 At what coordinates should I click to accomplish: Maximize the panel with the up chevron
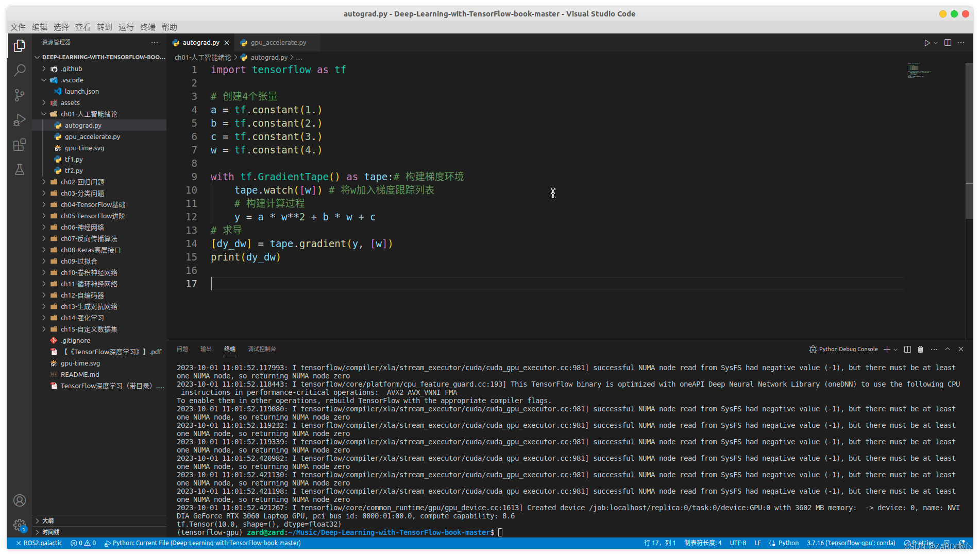pyautogui.click(x=948, y=349)
